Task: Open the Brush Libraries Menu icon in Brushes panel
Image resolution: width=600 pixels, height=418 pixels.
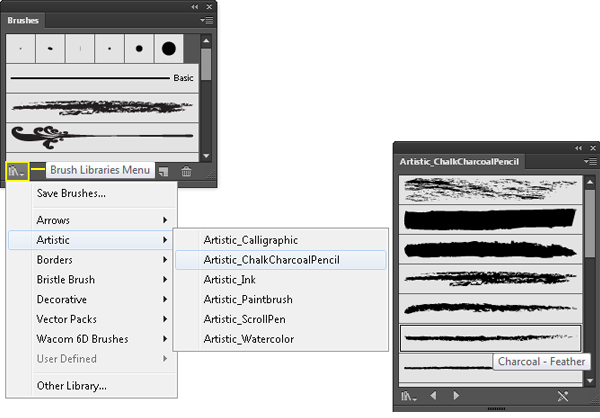Action: [17, 171]
